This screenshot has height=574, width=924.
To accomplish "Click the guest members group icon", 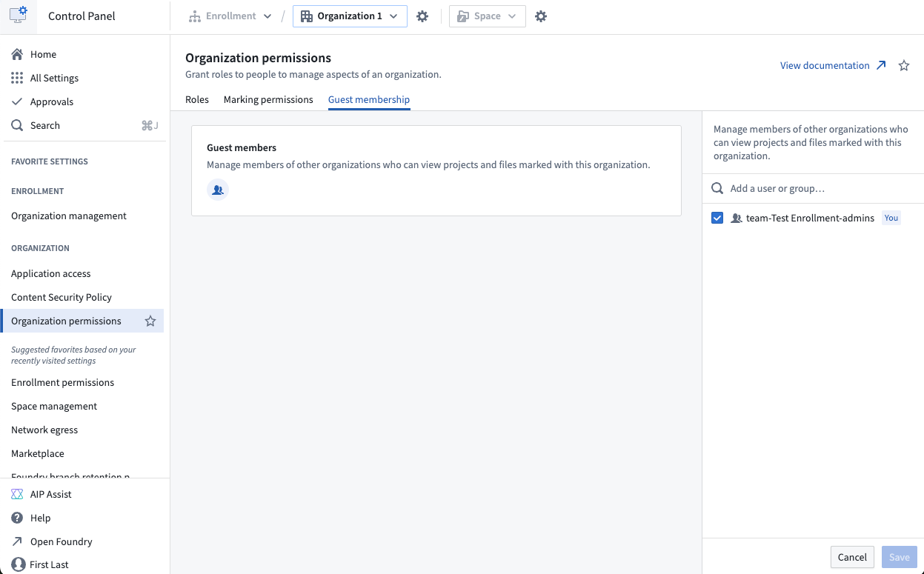I will 218,190.
